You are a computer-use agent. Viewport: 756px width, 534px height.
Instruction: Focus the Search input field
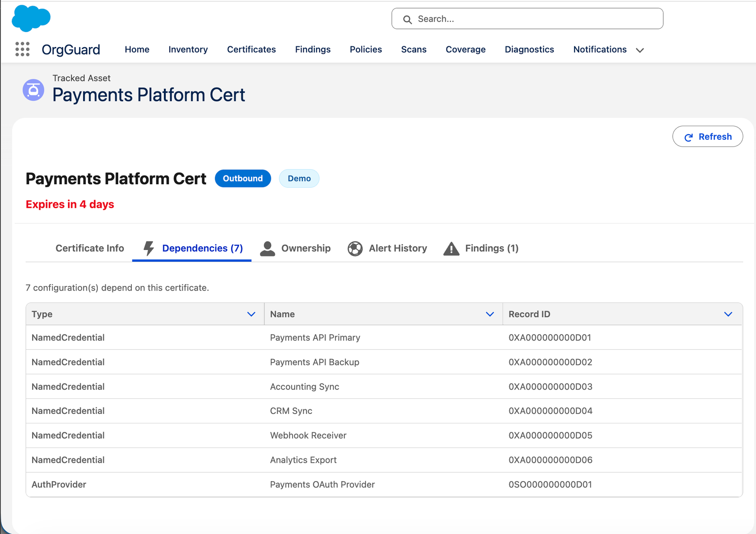click(527, 19)
